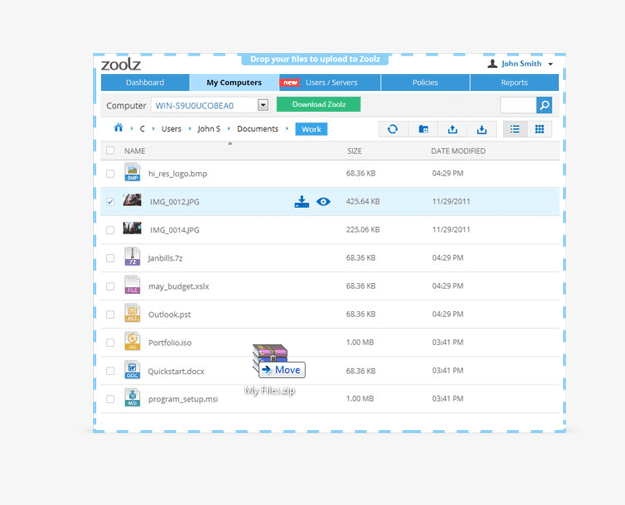Navigate to Documents in the breadcrumb
This screenshot has width=625, height=505.
pos(257,129)
